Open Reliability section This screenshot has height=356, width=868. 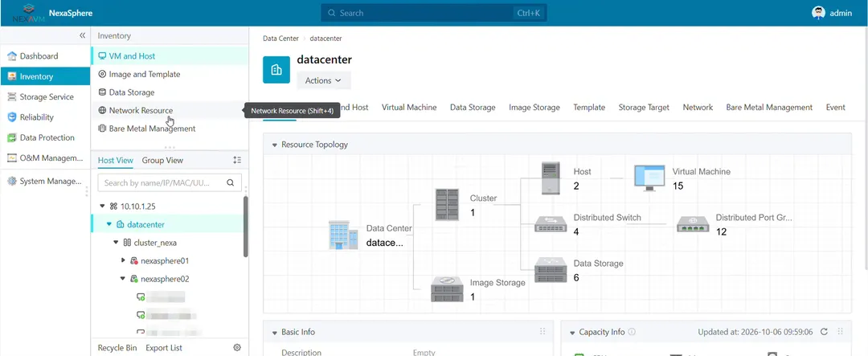pos(45,117)
